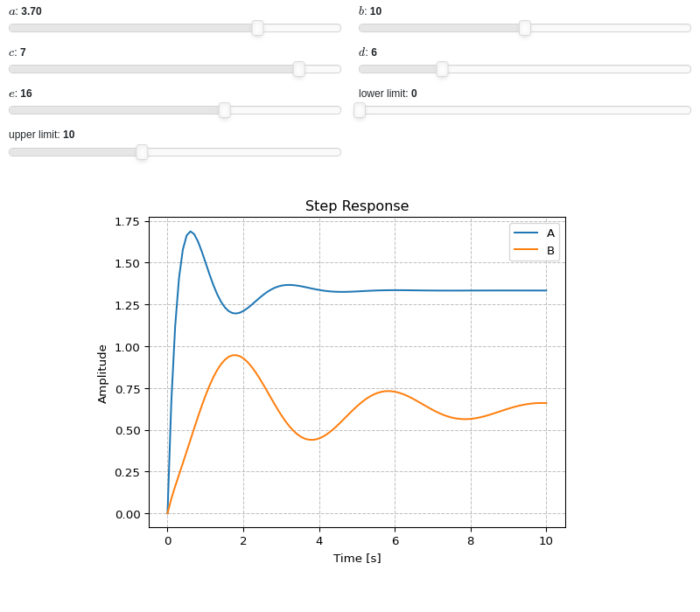Click legend entry A in the plot
Screen dimensions: 700x612
(x=535, y=233)
